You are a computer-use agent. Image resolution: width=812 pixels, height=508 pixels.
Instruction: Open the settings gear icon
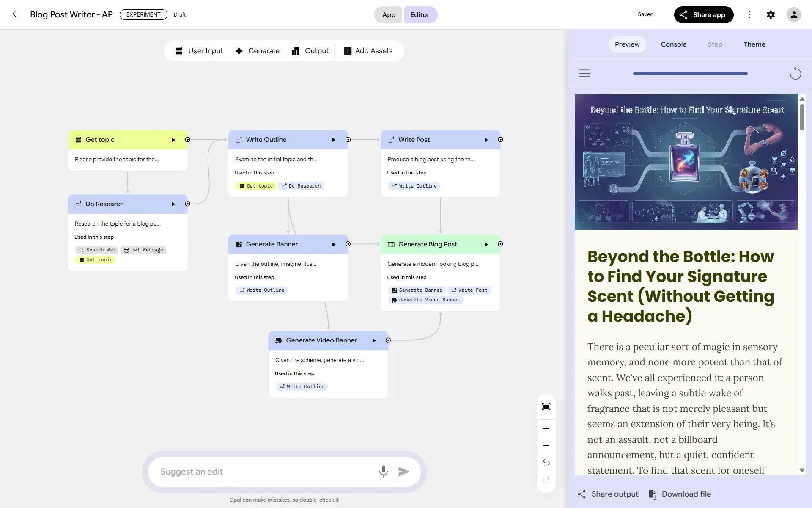click(x=771, y=14)
